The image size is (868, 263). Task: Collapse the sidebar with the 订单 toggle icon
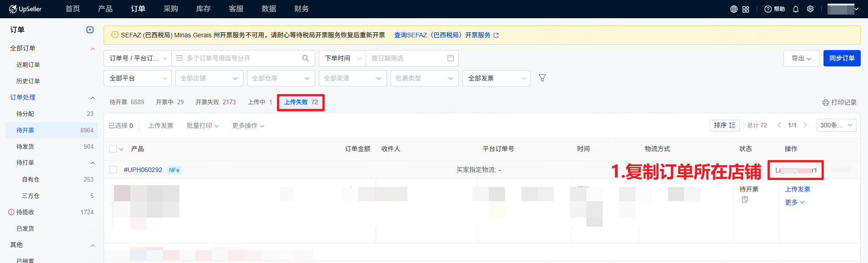pos(90,30)
